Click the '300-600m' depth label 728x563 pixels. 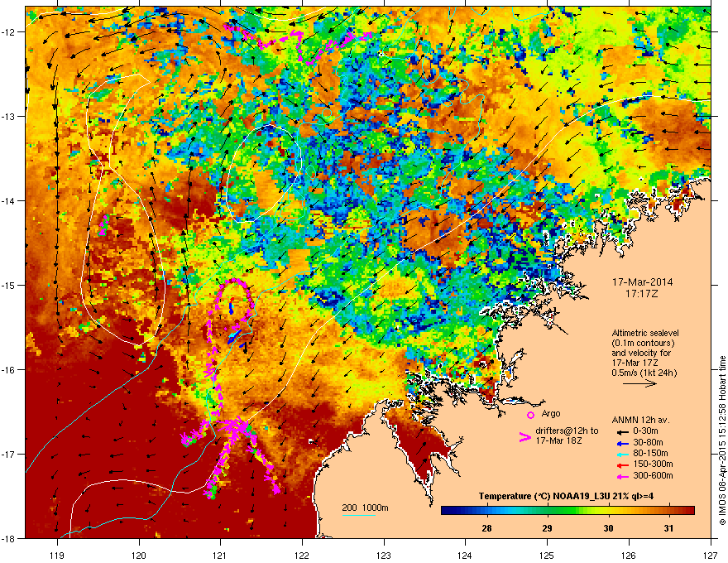pyautogui.click(x=653, y=475)
